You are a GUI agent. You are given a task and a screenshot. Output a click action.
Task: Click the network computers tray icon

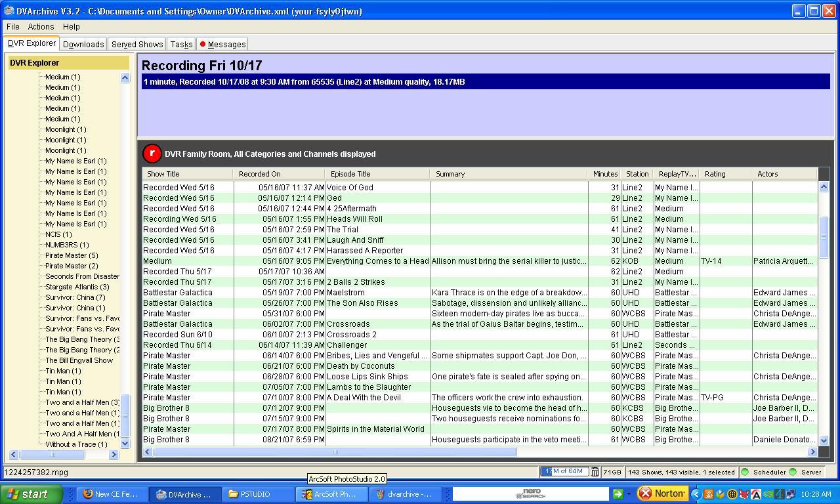[x=791, y=494]
